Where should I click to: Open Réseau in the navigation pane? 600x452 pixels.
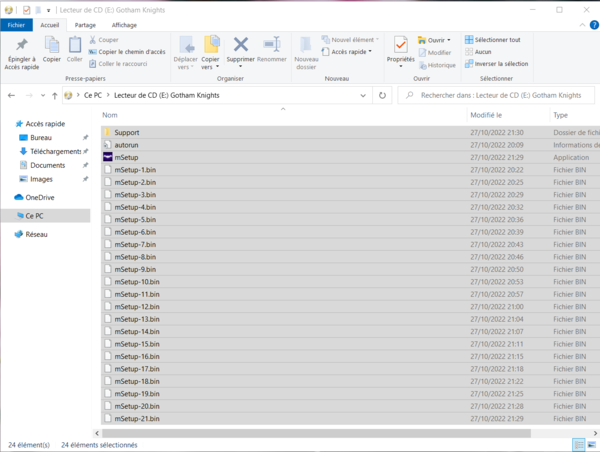tap(36, 234)
